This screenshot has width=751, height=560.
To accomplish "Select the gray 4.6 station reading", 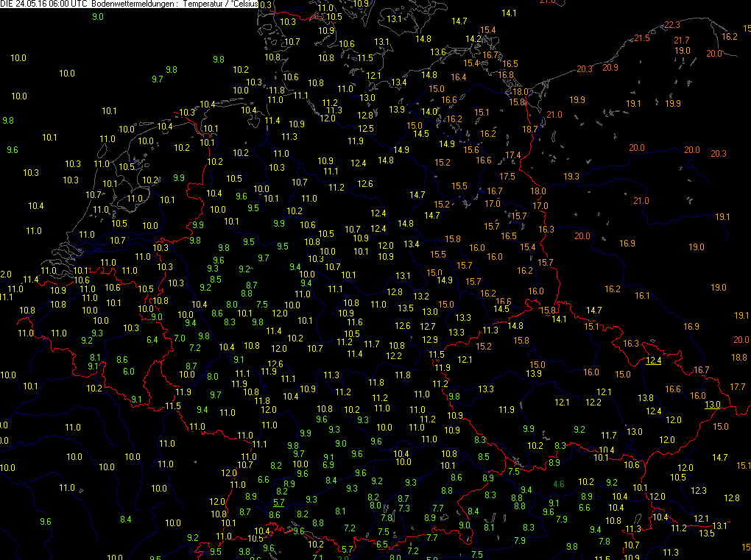I will pyautogui.click(x=558, y=483).
